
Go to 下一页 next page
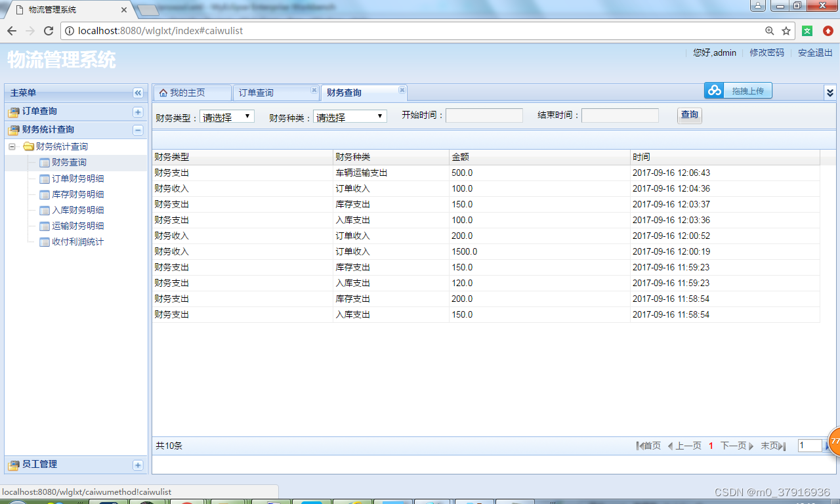(737, 446)
